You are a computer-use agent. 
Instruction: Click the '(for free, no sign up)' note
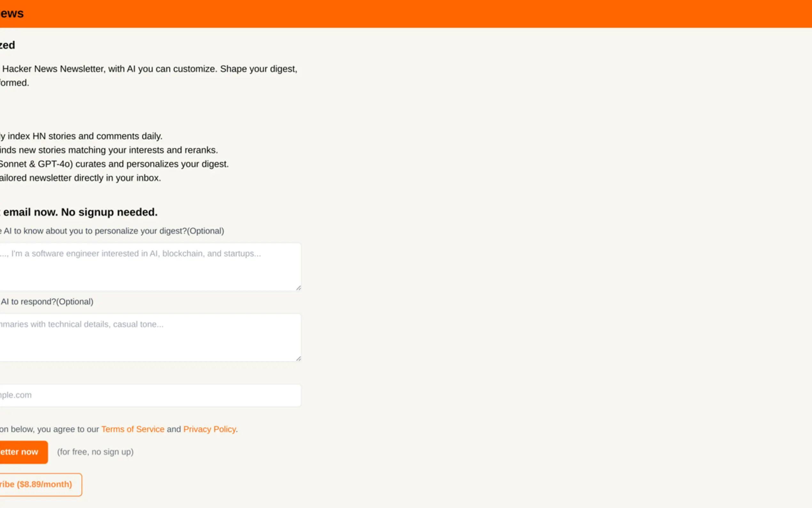coord(95,452)
